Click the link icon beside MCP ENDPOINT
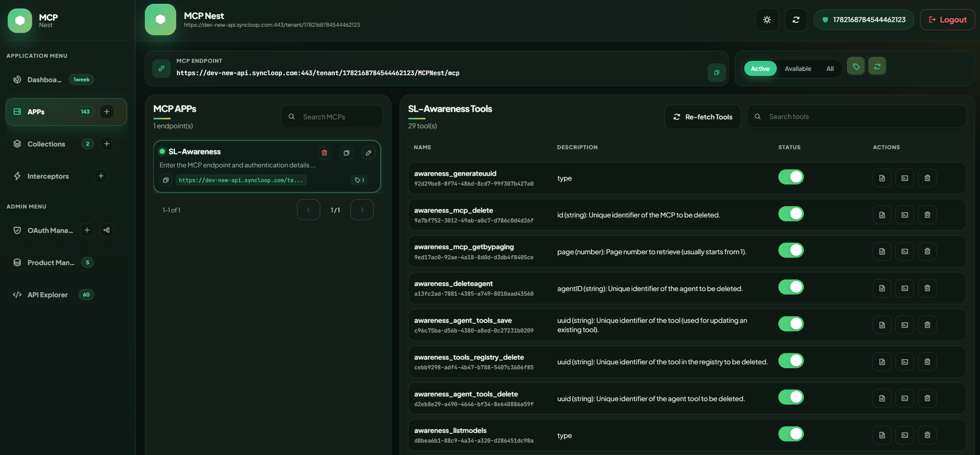This screenshot has width=980, height=455. [161, 69]
